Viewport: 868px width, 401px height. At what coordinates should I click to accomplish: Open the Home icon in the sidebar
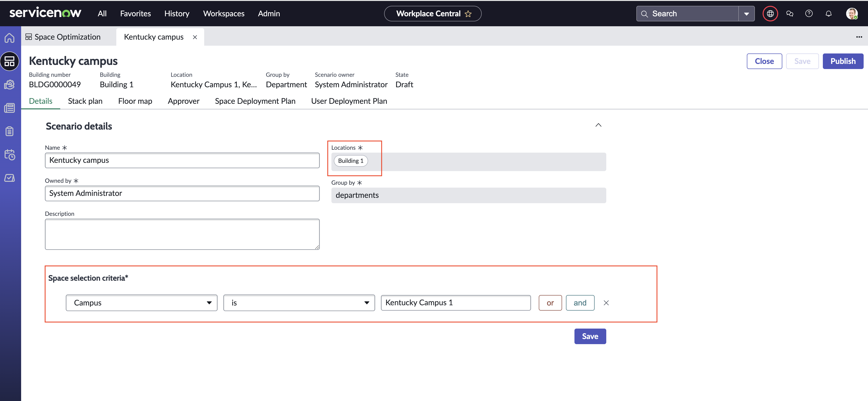9,38
